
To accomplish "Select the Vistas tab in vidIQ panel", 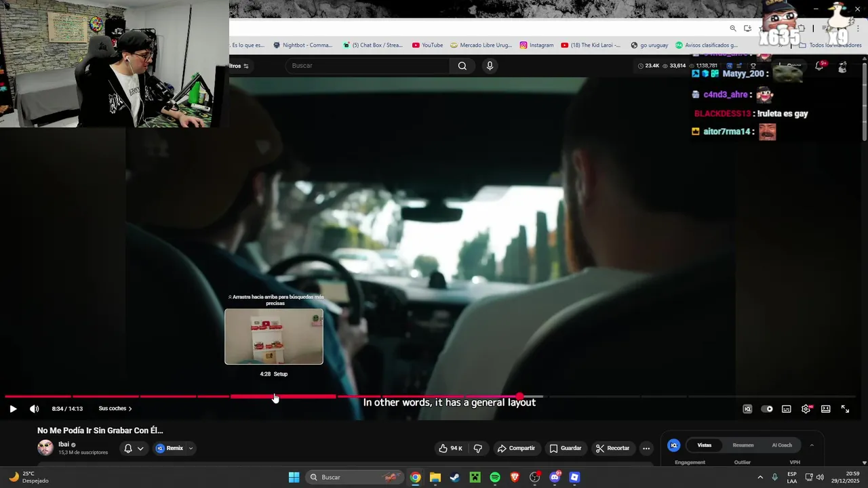I will tap(705, 445).
